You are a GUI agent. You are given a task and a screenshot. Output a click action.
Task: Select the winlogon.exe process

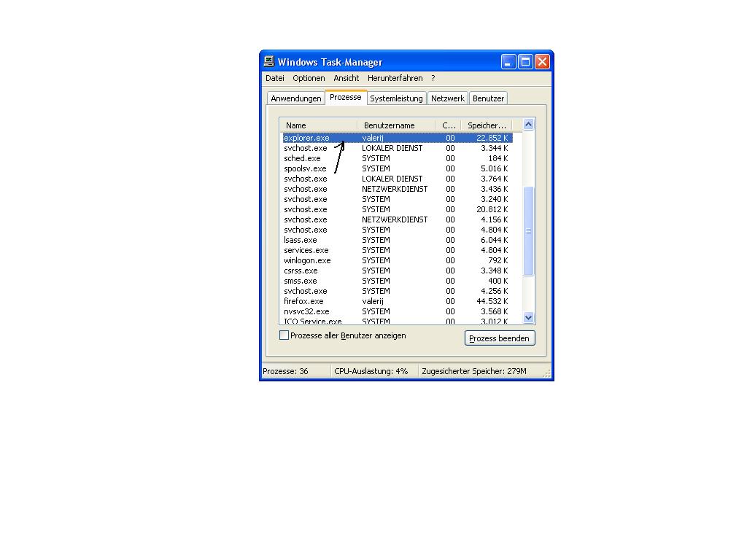coord(398,260)
